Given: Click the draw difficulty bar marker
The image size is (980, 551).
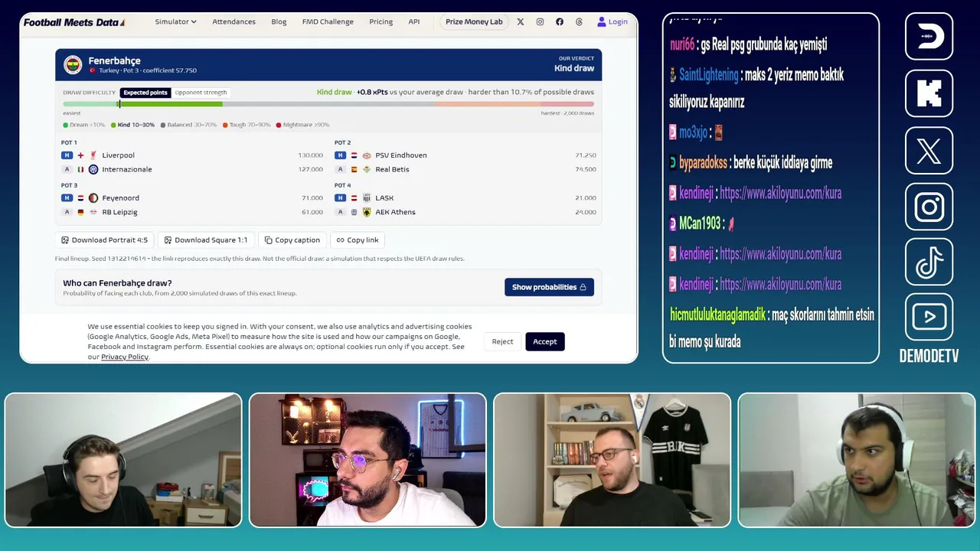Looking at the screenshot, I should (119, 104).
